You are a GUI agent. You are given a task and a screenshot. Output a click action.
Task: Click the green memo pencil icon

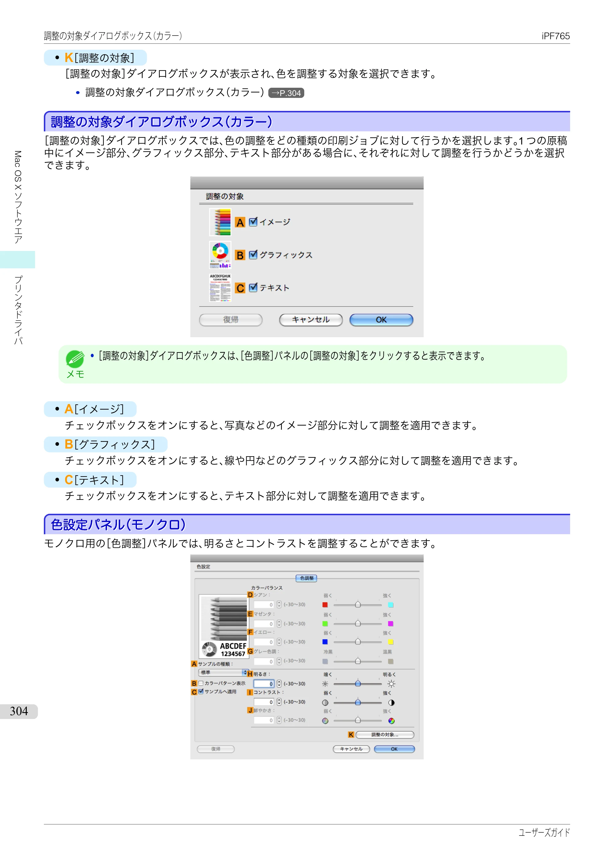point(75,359)
